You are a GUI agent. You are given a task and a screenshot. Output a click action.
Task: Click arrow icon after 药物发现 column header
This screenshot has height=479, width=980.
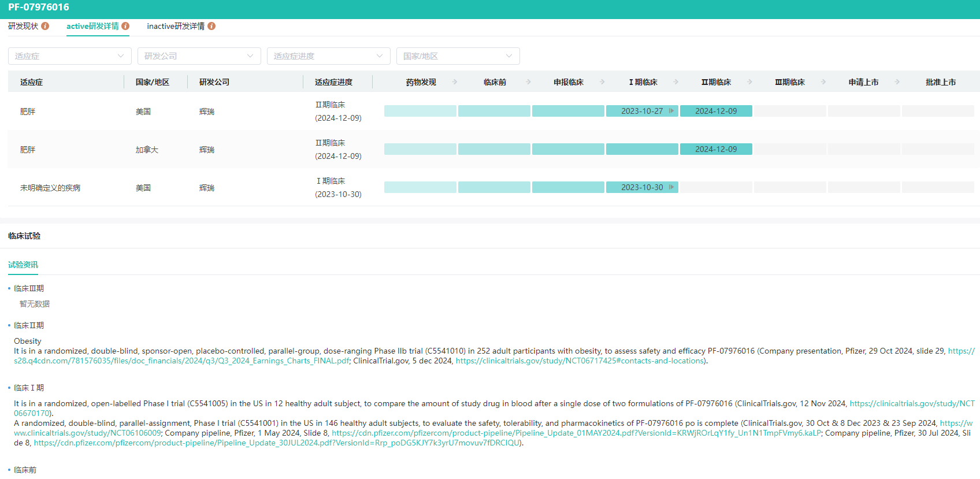click(455, 82)
